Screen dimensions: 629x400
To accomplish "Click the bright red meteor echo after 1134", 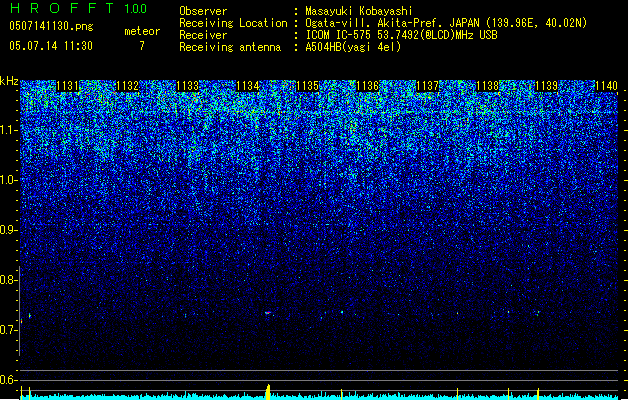I will [x=268, y=313].
